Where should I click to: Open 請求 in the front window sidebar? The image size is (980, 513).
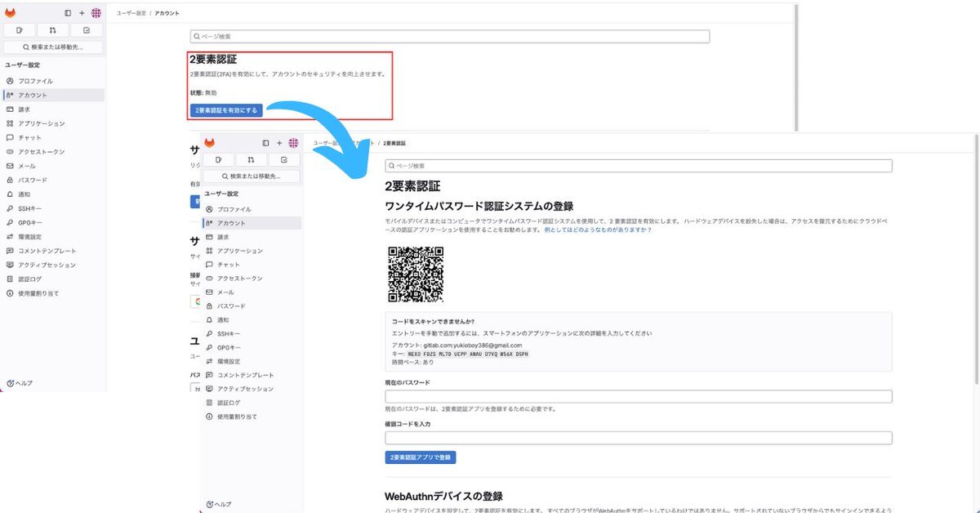click(253, 237)
